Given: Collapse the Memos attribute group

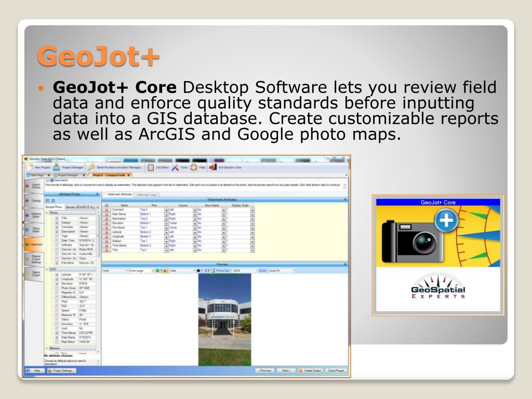Looking at the screenshot, I should [47, 349].
